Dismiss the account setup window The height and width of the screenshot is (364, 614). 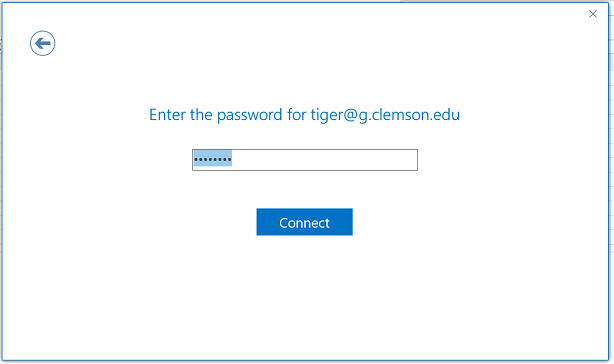point(592,14)
